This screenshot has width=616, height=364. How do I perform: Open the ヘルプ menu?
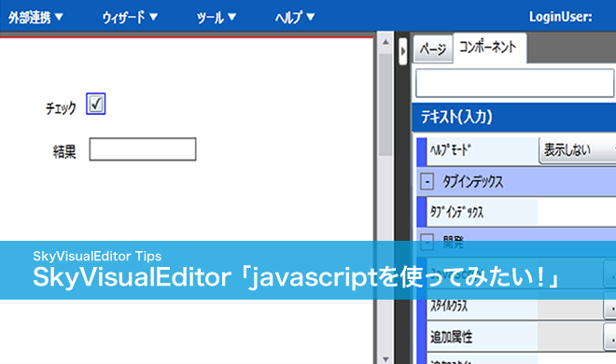click(295, 18)
